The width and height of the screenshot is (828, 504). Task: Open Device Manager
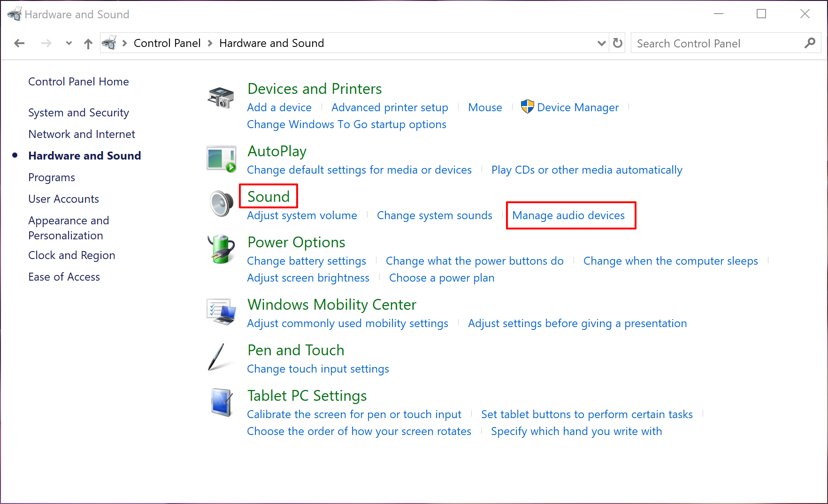578,107
